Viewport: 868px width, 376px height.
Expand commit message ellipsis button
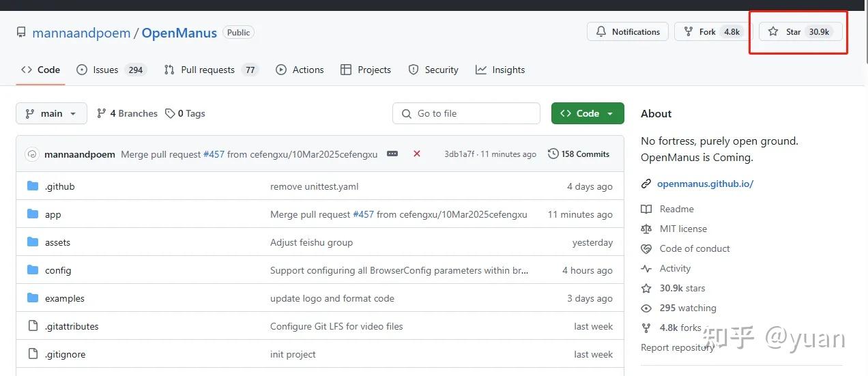(392, 154)
